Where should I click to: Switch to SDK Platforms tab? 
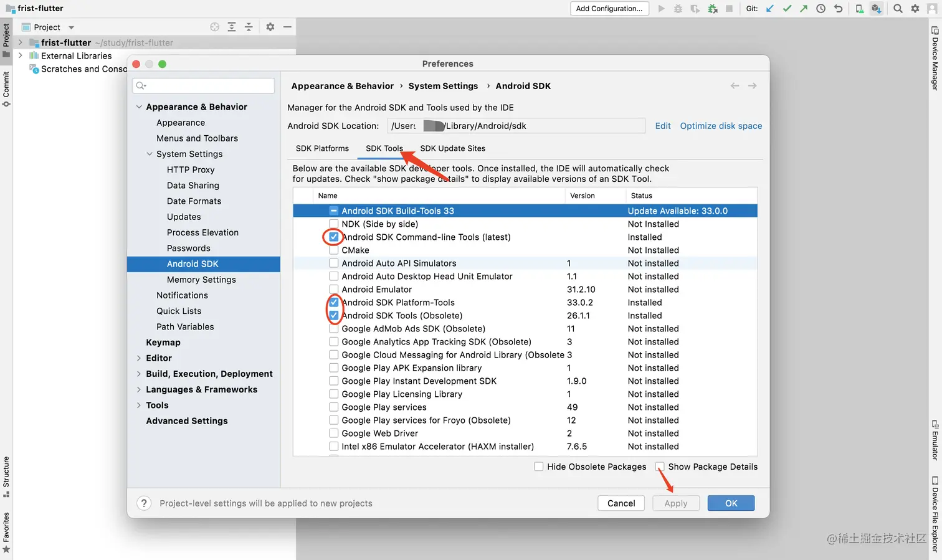tap(322, 148)
